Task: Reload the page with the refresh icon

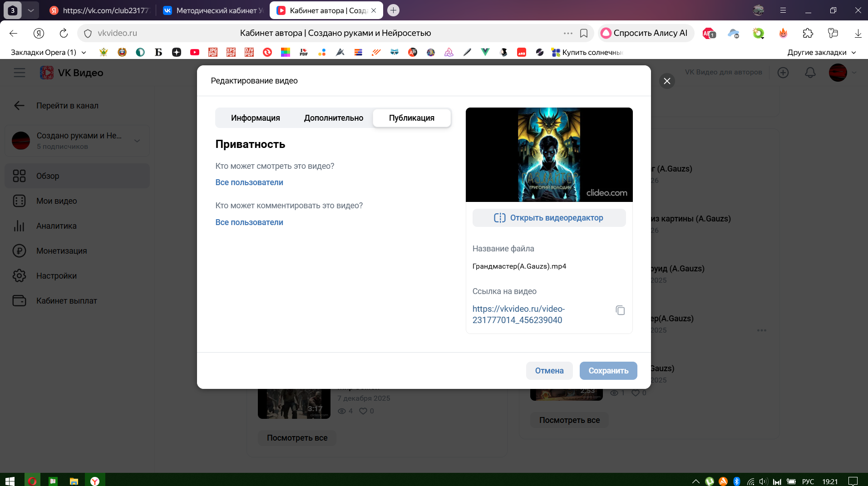Action: coord(64,33)
